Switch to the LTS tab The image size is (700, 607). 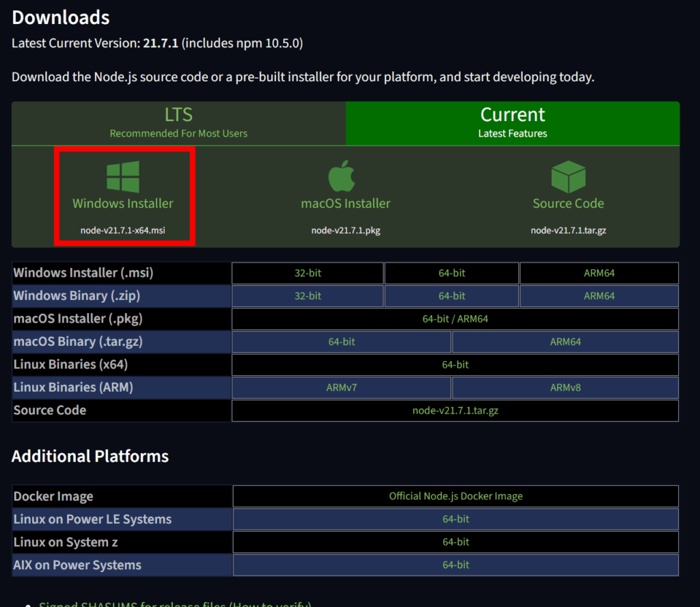[x=178, y=123]
